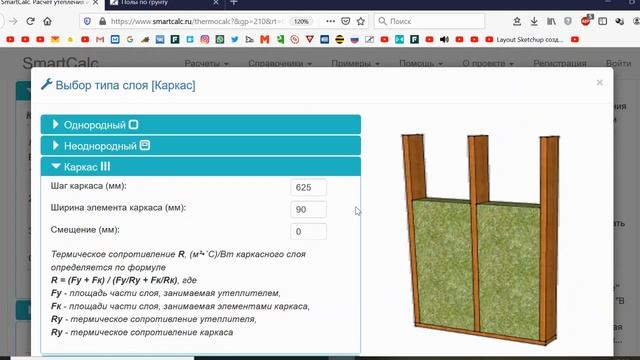Open the Beeline striped-circle bookmark
This screenshot has height=360, width=640.
pos(340,40)
